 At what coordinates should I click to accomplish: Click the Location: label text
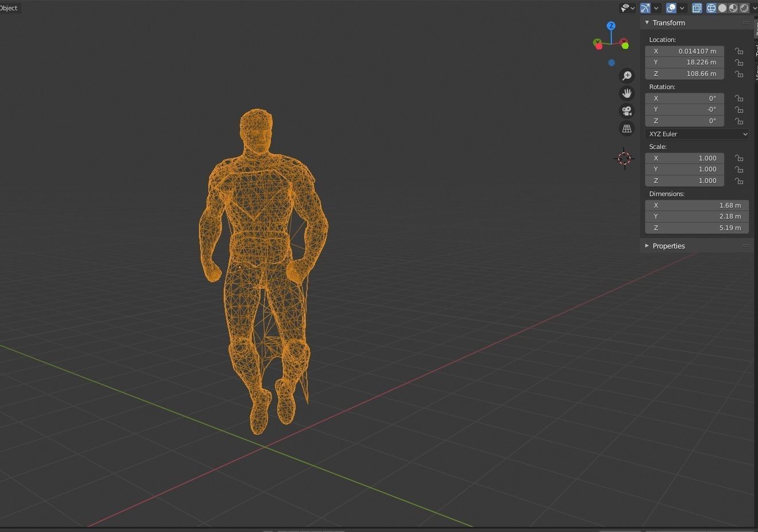(663, 40)
